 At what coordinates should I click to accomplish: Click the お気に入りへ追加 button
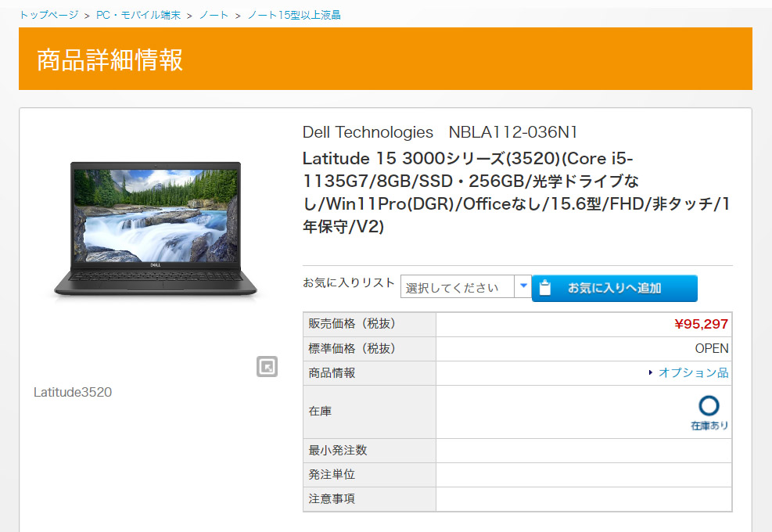click(615, 288)
